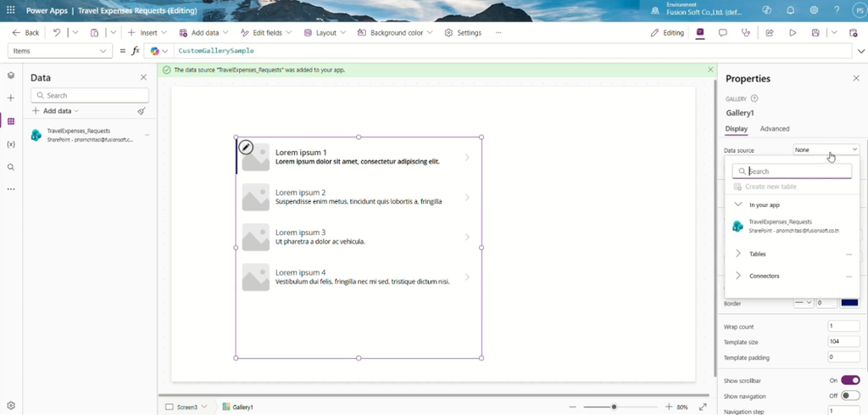Screen dimensions: 868x415
Task: Toggle the Show scrollbar switch off
Action: (850, 380)
